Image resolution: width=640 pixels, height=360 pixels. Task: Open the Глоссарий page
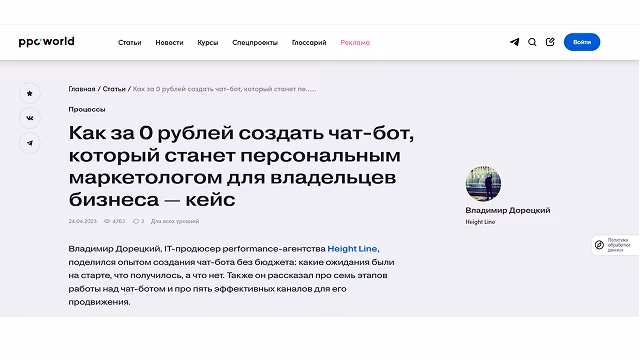(309, 42)
